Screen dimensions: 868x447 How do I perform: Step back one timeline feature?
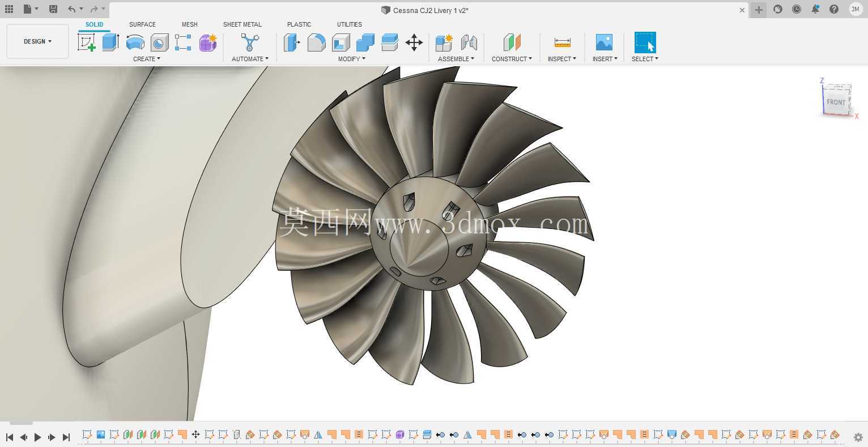[23, 437]
